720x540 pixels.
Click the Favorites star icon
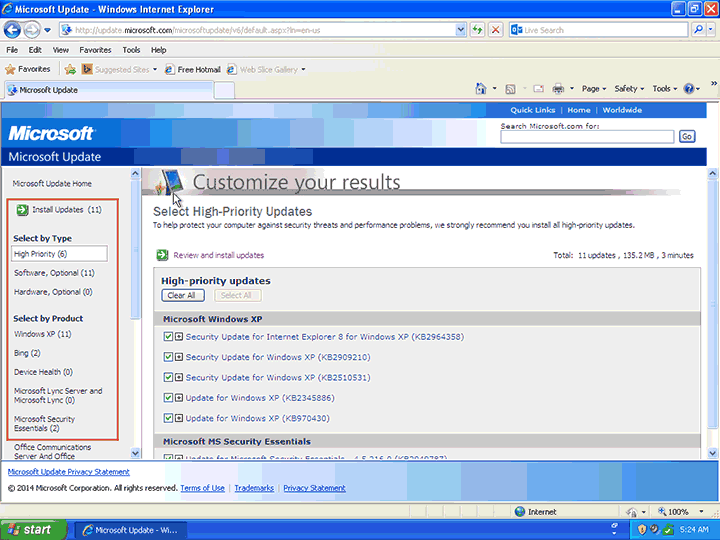(10, 70)
